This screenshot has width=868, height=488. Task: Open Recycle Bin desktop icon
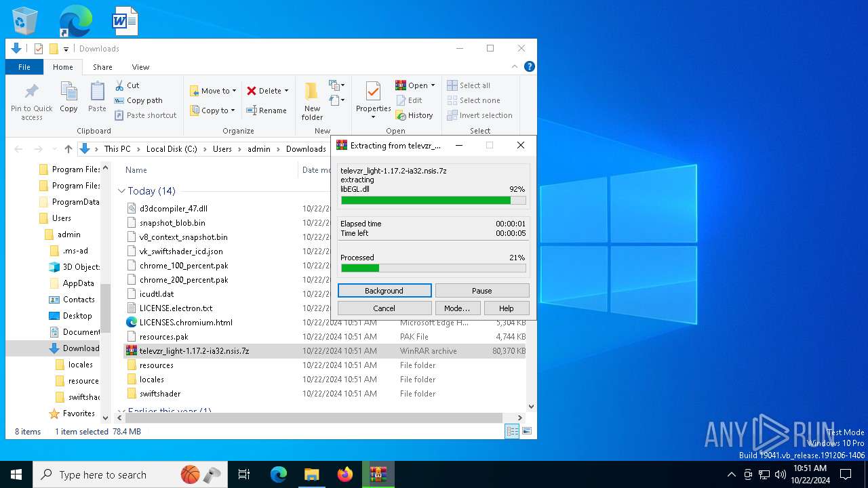[x=25, y=21]
